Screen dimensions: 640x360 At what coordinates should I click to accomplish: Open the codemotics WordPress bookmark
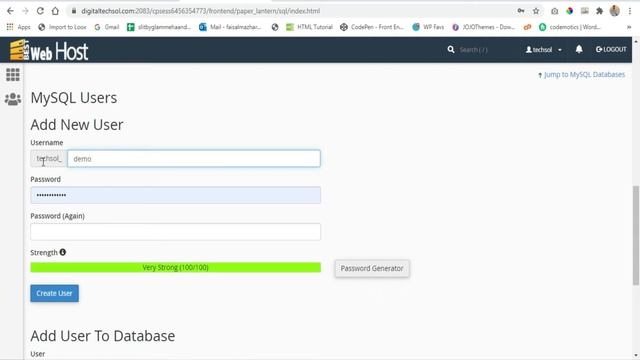coord(570,27)
